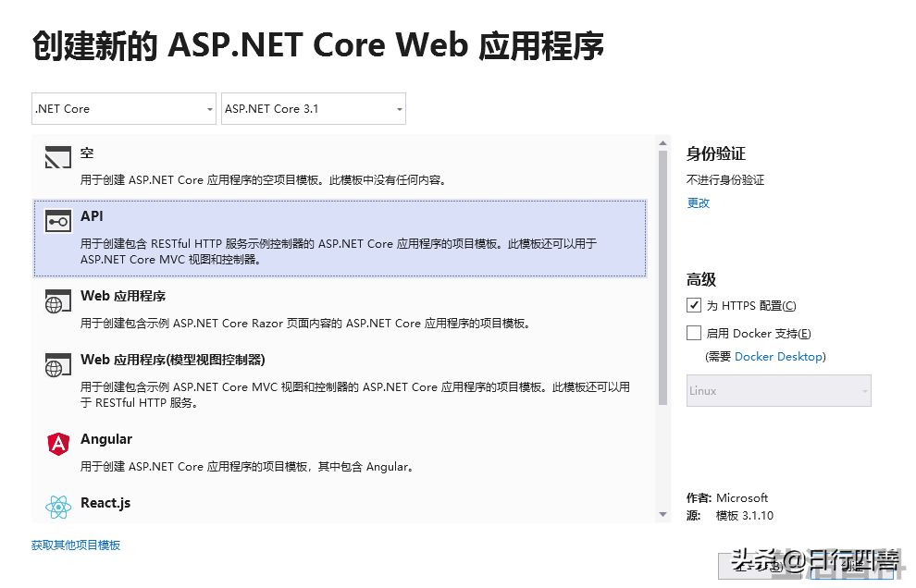This screenshot has width=916, height=588.
Task: Select the API template title
Action: coord(92,216)
